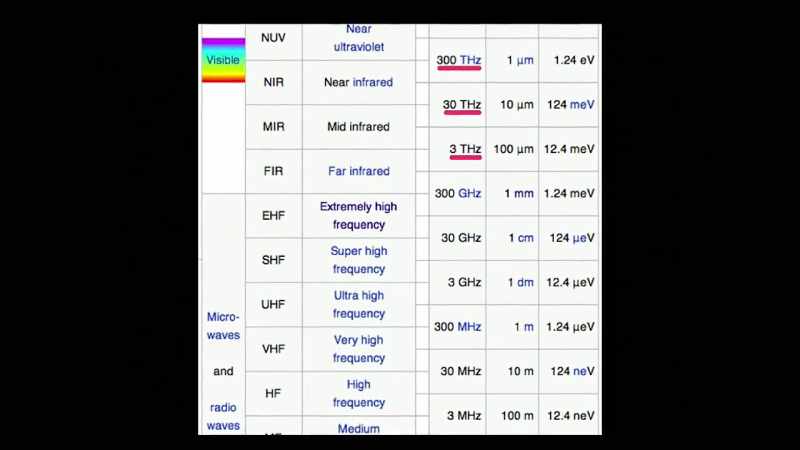Image resolution: width=800 pixels, height=450 pixels.
Task: Click the mm link in 1 mm
Action: pyautogui.click(x=524, y=193)
